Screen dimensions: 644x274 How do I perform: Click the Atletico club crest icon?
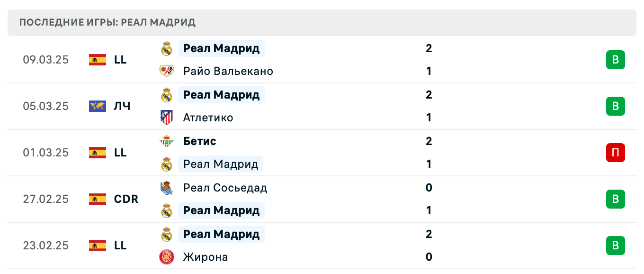[167, 118]
